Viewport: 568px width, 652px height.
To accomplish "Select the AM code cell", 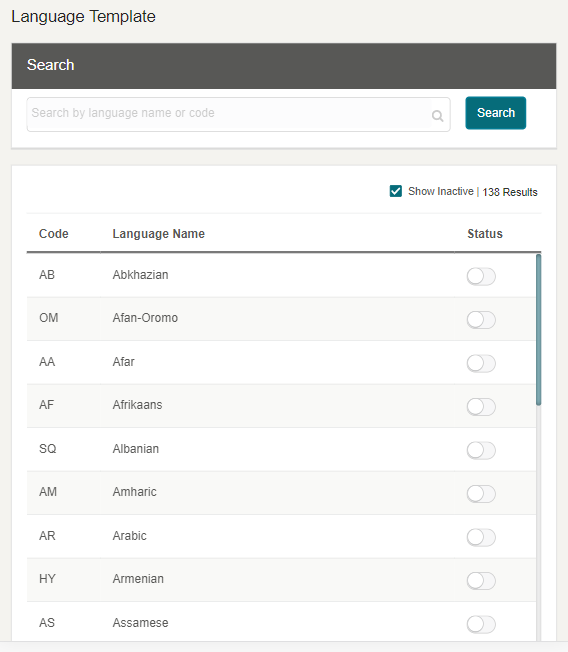I will click(48, 492).
